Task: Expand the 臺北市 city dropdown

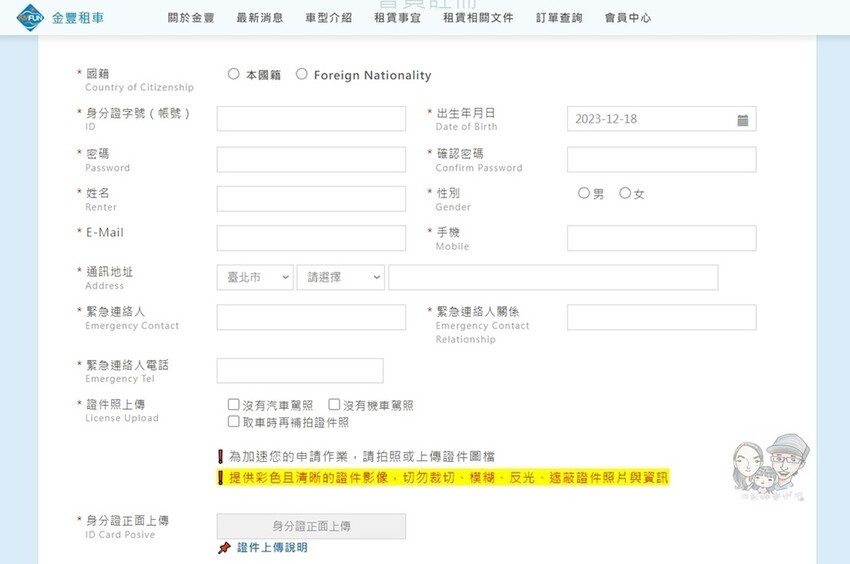Action: 255,277
